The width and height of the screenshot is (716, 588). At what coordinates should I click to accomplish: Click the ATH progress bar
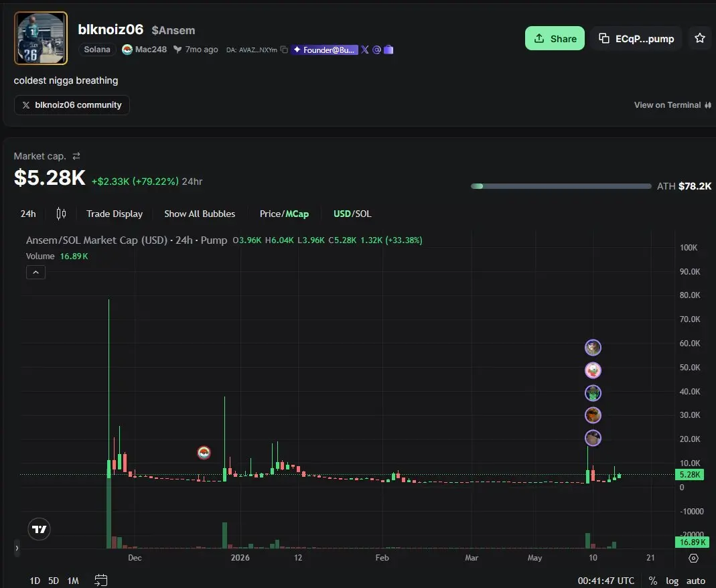coord(561,186)
